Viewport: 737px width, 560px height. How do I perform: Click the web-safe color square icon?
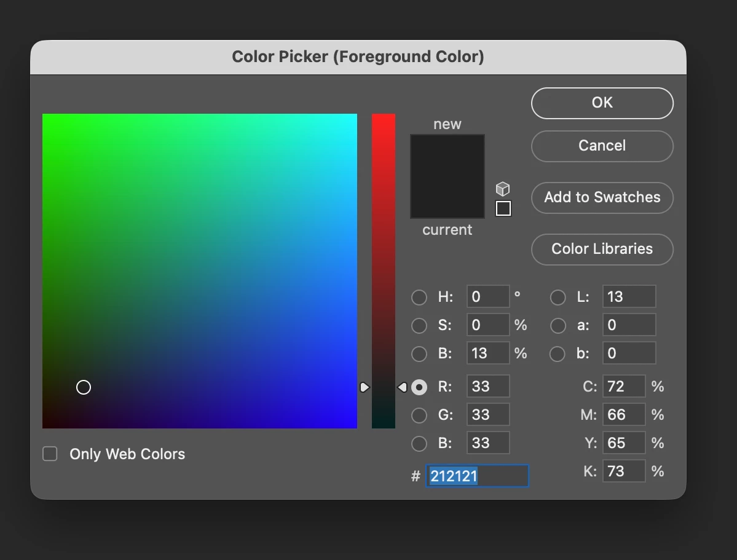click(x=503, y=208)
